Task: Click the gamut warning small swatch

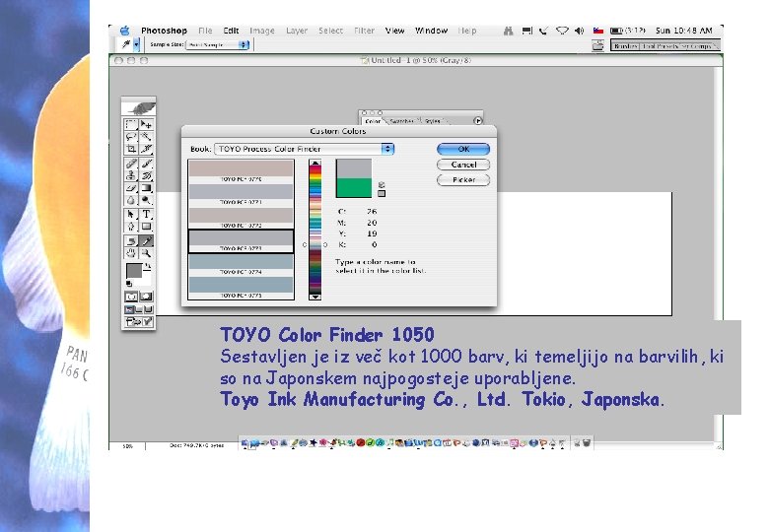Action: coord(382,193)
